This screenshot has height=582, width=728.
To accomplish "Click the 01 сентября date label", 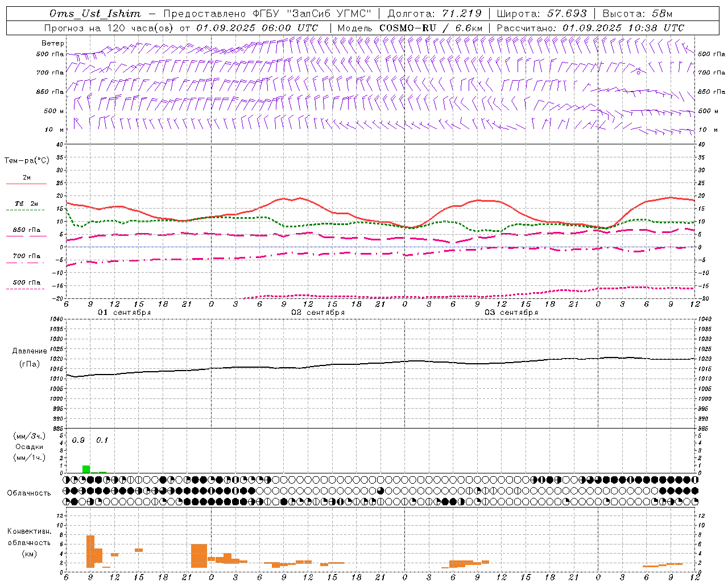I will 125,313.
